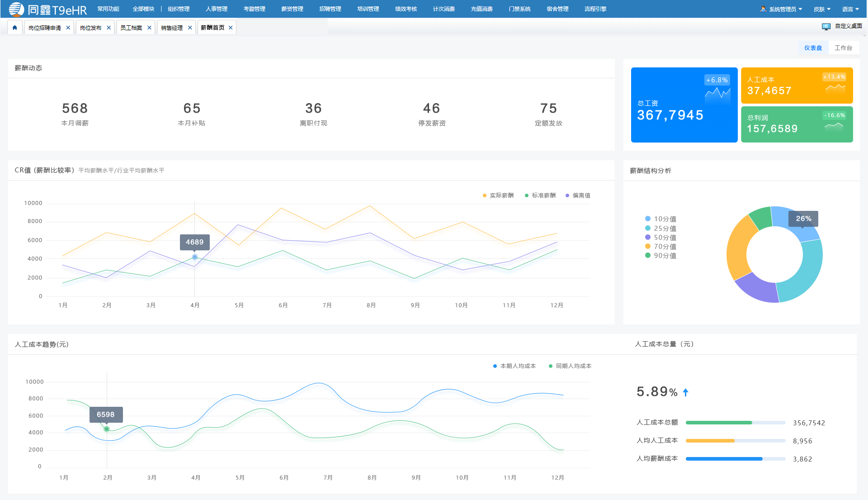
Task: Click the 75 定额发放 statistic
Action: point(549,114)
